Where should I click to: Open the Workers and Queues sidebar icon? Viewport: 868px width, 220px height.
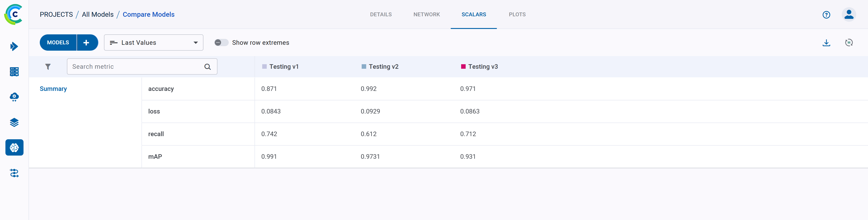[x=14, y=173]
